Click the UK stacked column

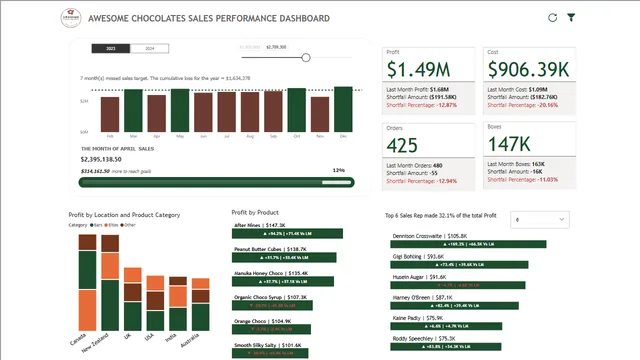click(x=133, y=299)
